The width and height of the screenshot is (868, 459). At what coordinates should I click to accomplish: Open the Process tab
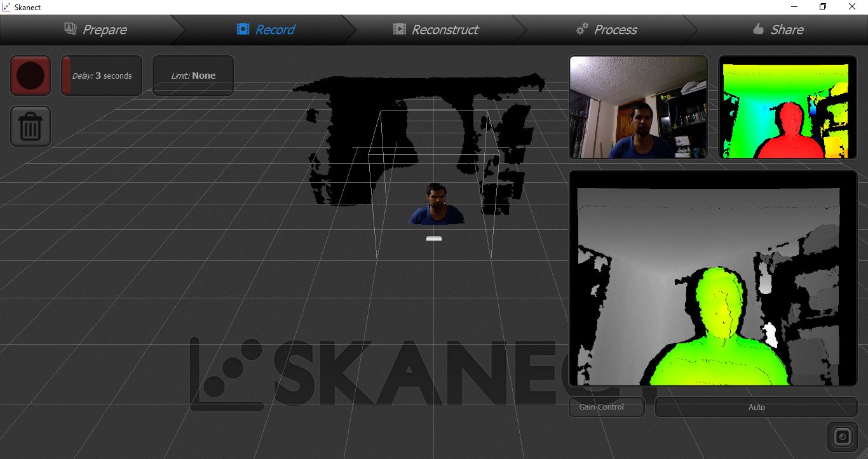pyautogui.click(x=606, y=29)
